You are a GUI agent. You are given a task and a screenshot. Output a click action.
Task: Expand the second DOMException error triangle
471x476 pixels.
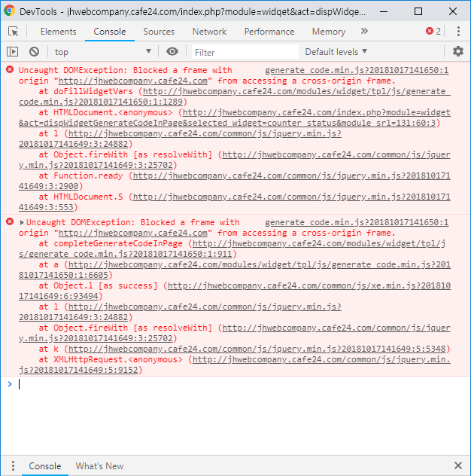pyautogui.click(x=22, y=222)
